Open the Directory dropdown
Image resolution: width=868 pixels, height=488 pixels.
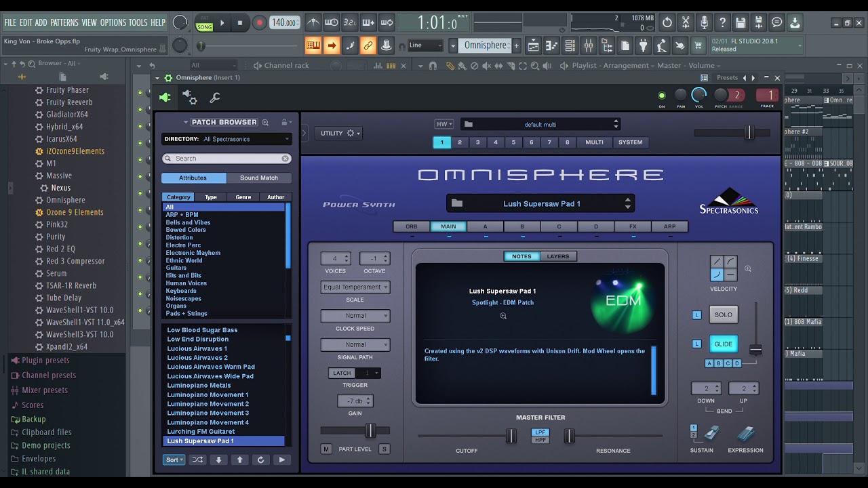(x=226, y=139)
